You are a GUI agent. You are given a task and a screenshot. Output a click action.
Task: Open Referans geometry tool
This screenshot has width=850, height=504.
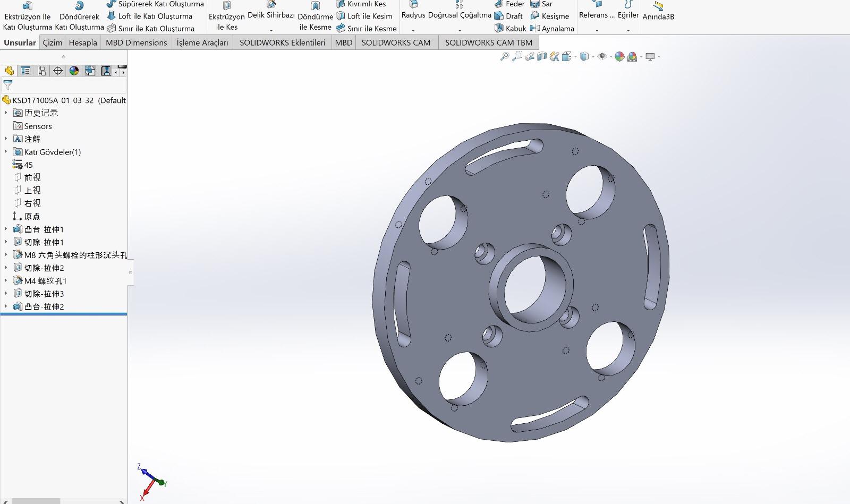pos(597,11)
